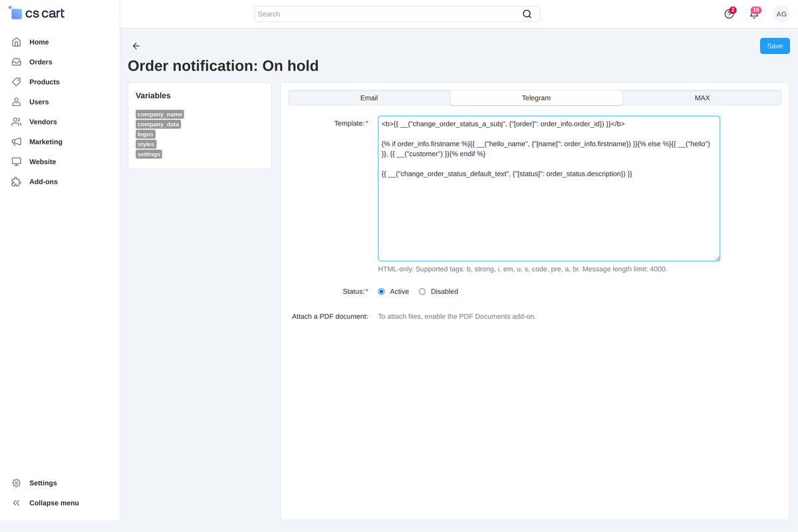Open Products in the sidebar
Image resolution: width=798 pixels, height=532 pixels.
(x=45, y=82)
